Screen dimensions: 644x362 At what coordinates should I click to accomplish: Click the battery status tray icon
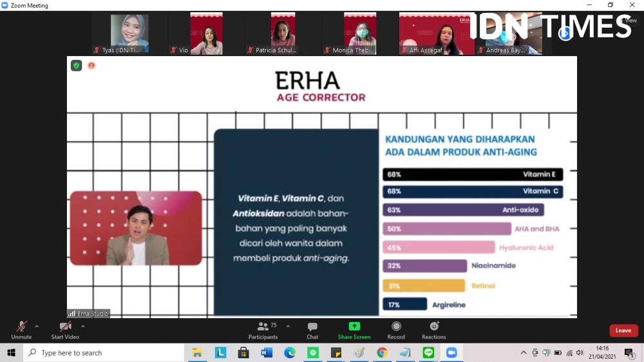pos(558,352)
